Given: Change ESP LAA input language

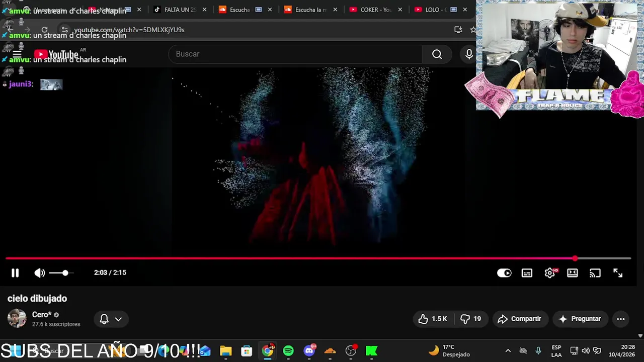Looking at the screenshot, I should pos(556,351).
